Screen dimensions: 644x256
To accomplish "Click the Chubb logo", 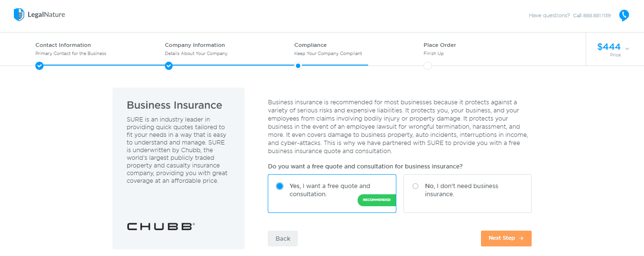I will click(x=161, y=226).
